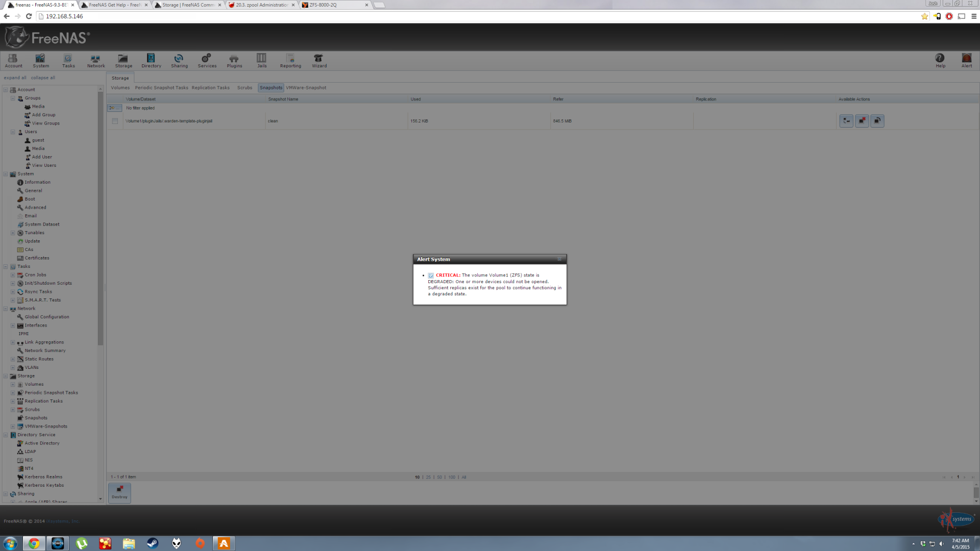Check the warden-template-pluginjail snapshot row checkbox

pyautogui.click(x=115, y=121)
